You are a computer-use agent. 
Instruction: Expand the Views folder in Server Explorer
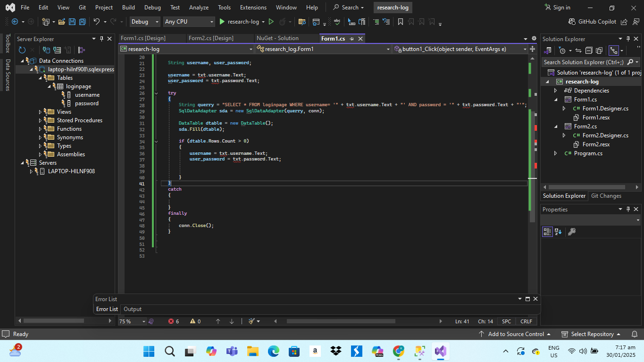coord(40,112)
